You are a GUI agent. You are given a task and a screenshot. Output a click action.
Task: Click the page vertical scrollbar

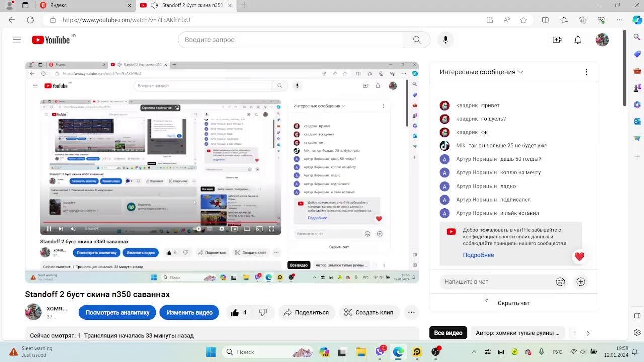click(x=625, y=67)
